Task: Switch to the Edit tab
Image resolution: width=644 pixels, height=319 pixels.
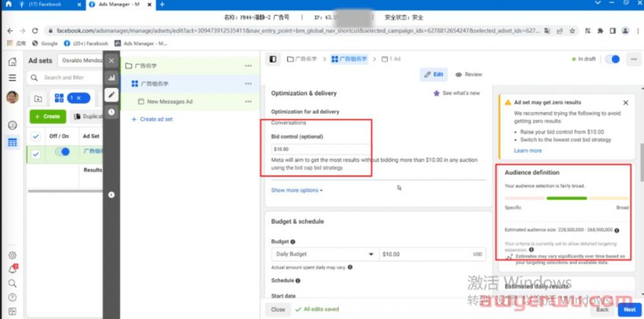Action: click(433, 75)
